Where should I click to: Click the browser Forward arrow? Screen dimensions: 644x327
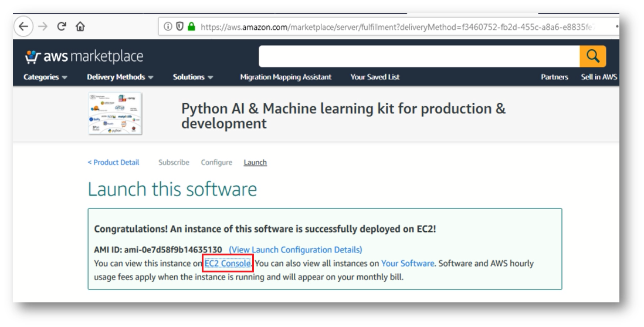coord(43,26)
